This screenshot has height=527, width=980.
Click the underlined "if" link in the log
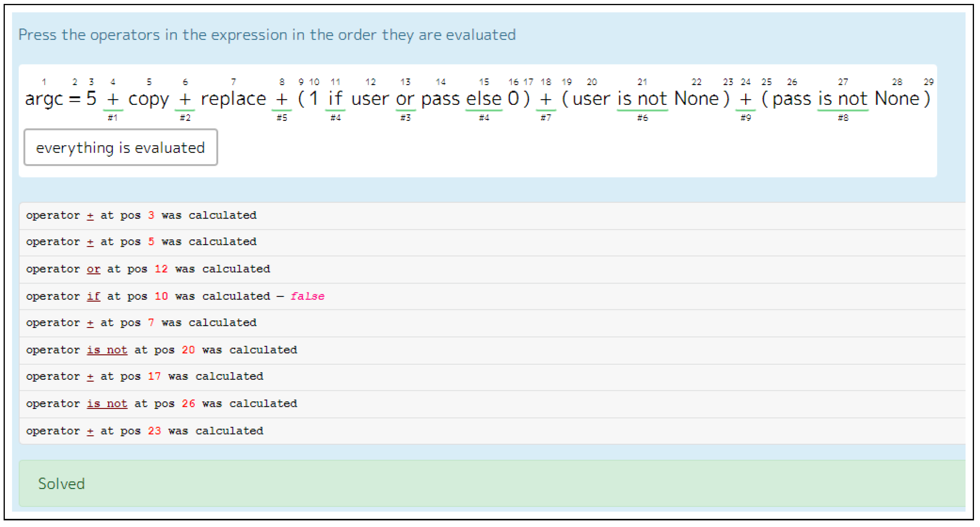tap(93, 296)
